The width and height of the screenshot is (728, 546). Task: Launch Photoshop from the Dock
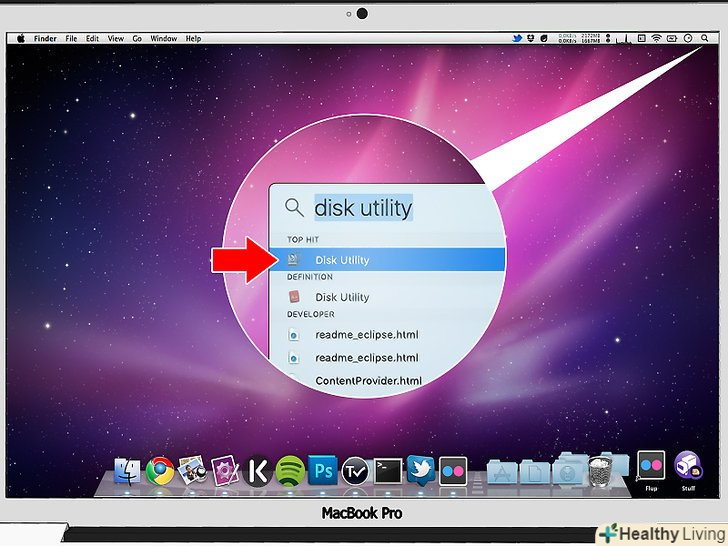[323, 471]
